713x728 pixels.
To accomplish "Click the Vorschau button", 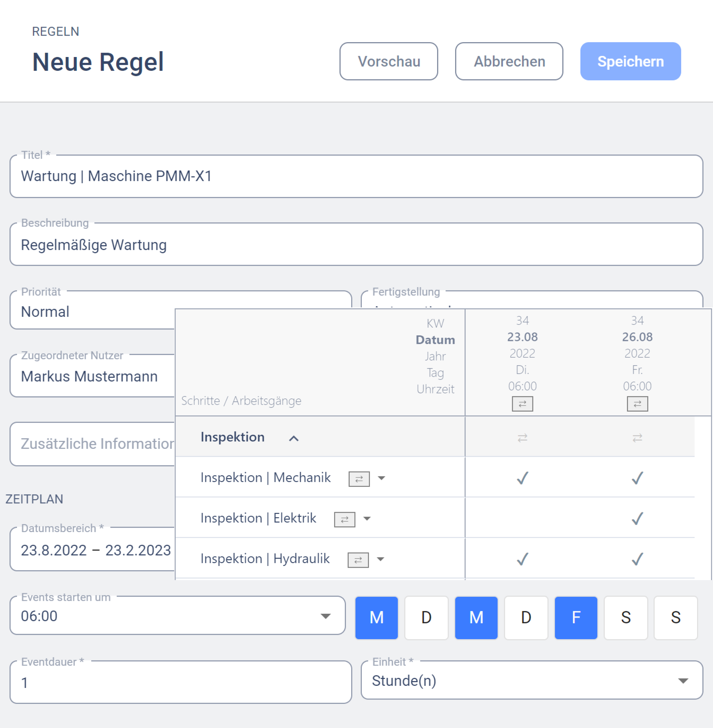I will click(x=388, y=61).
